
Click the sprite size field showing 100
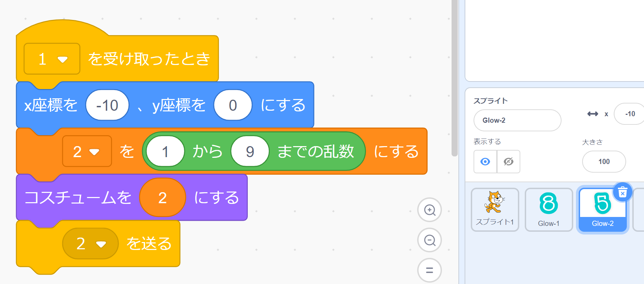[x=604, y=162]
